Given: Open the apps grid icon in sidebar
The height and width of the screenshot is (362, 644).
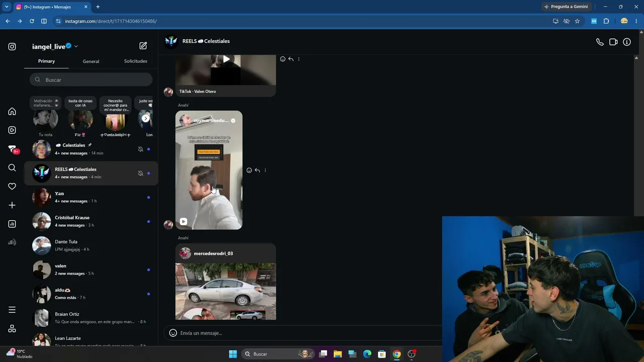Looking at the screenshot, I should [12, 329].
